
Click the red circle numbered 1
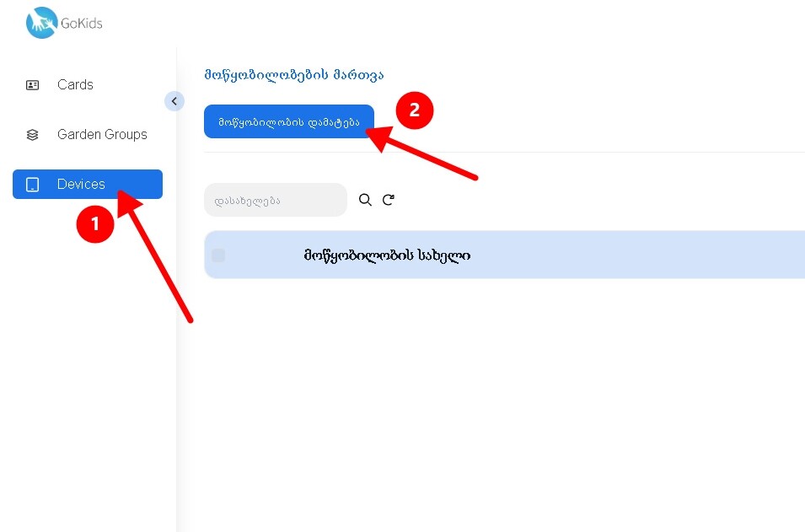tap(95, 224)
